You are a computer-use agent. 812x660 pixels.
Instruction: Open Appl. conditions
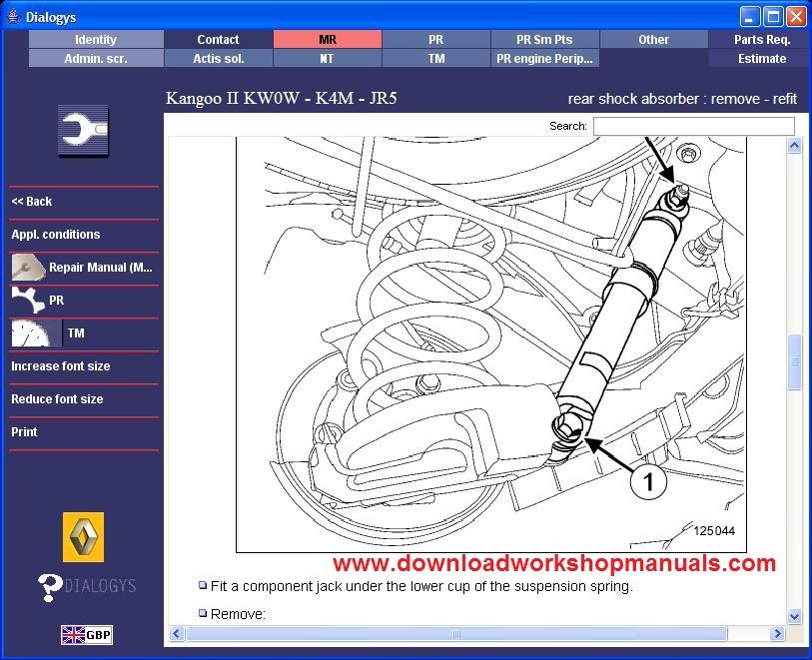pos(55,235)
